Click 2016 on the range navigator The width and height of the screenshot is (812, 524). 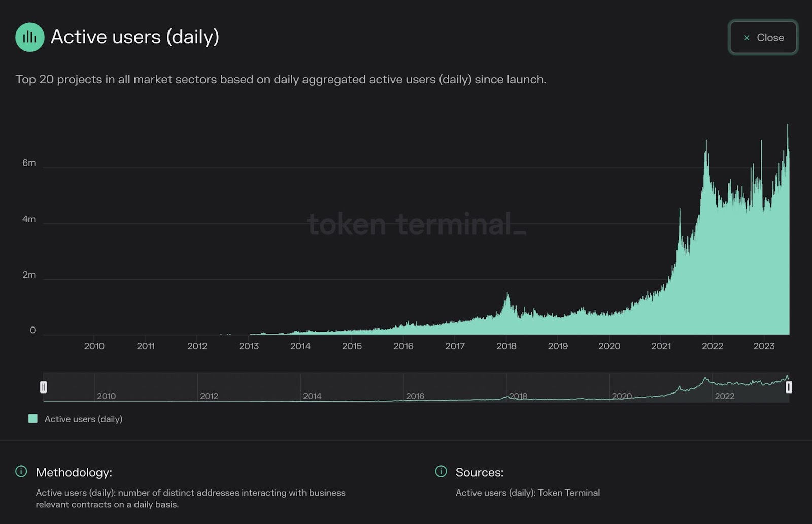415,396
